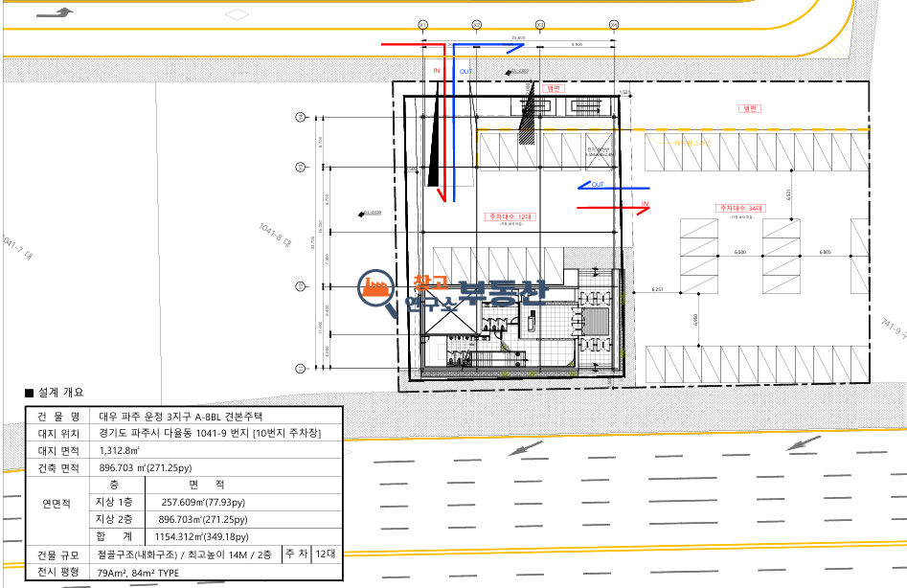Click the 1041-8 대 lot label

[275, 236]
